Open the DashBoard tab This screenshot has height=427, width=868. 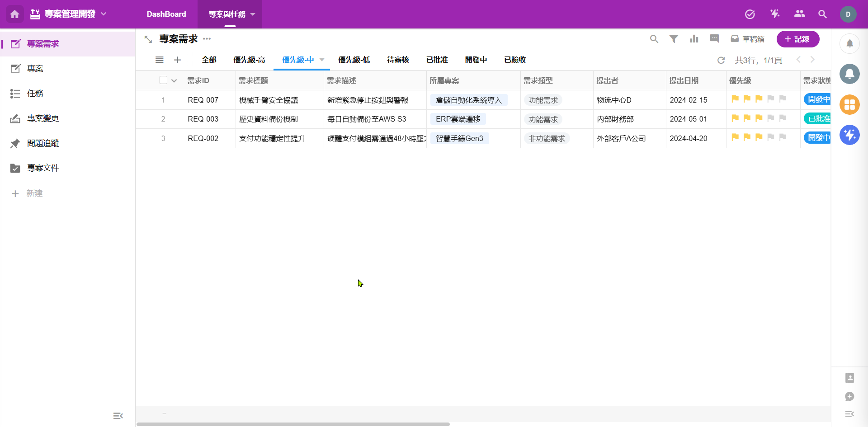pos(166,14)
